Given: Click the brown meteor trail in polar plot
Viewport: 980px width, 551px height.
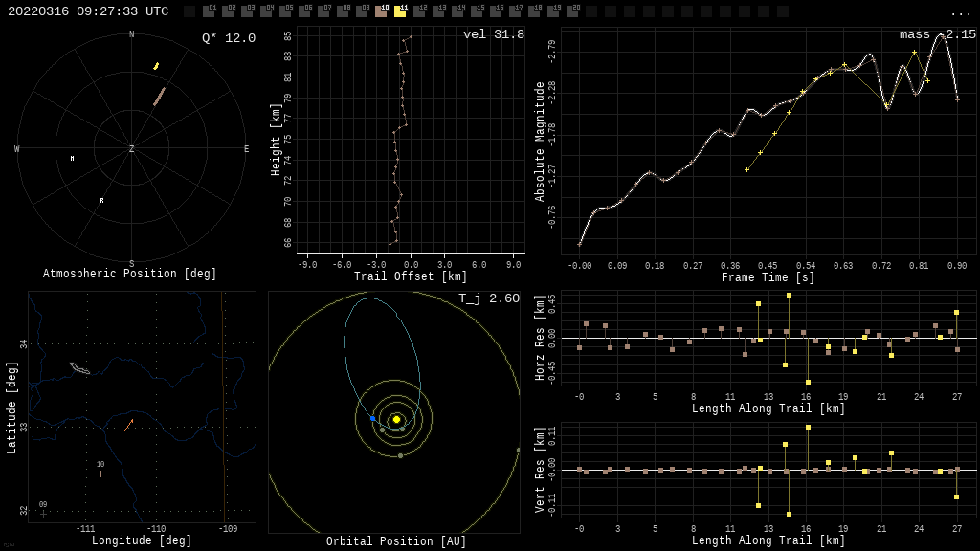Looking at the screenshot, I should [x=160, y=97].
